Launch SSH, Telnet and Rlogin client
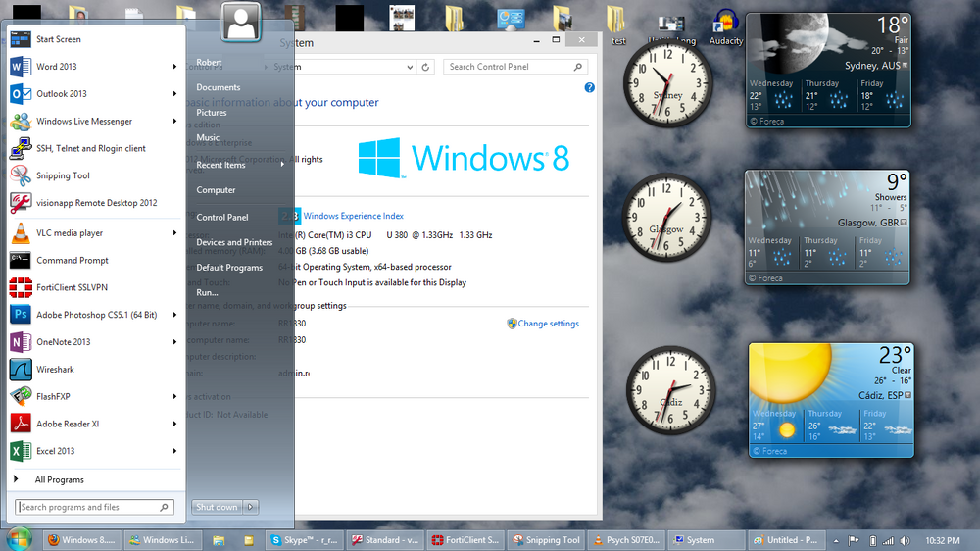 pyautogui.click(x=94, y=148)
